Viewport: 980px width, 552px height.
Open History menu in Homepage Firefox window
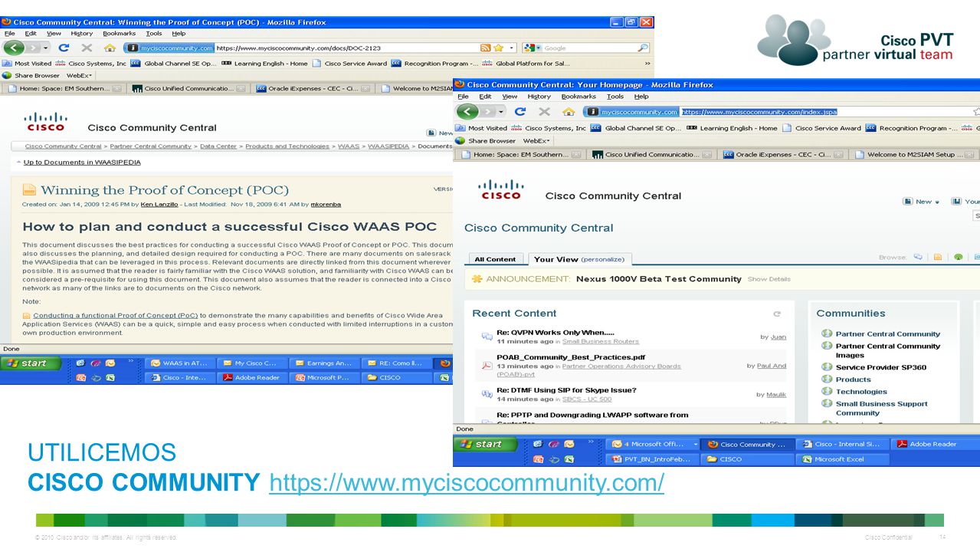539,97
